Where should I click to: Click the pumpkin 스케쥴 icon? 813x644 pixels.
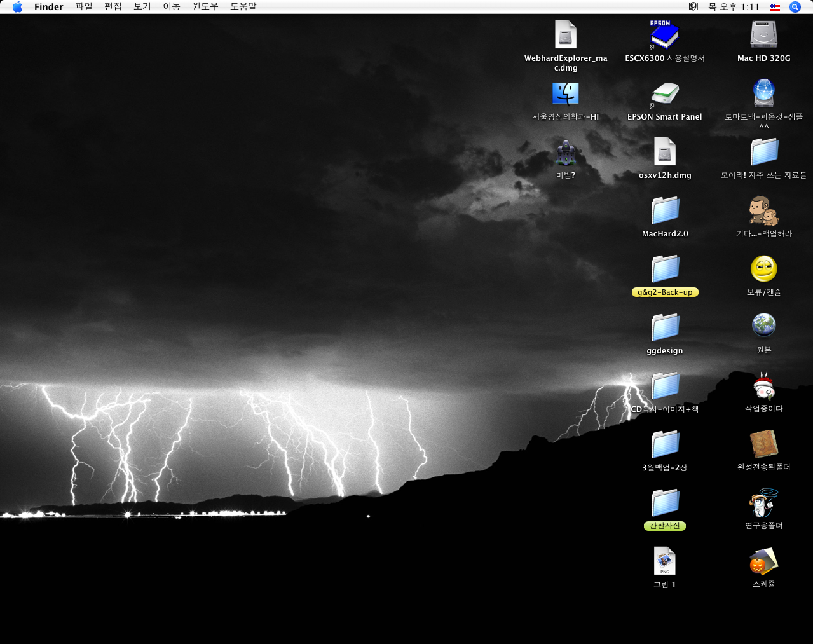763,561
